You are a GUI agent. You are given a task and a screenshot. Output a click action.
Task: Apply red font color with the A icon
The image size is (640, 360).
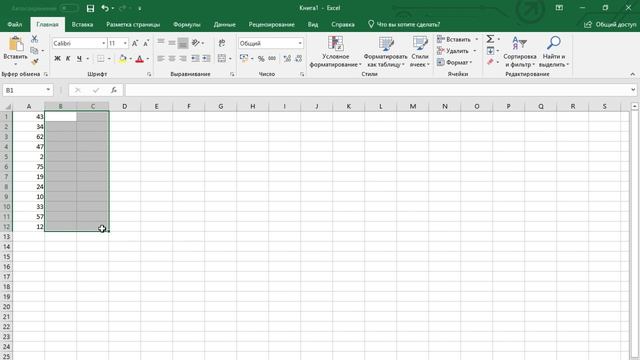(x=140, y=59)
